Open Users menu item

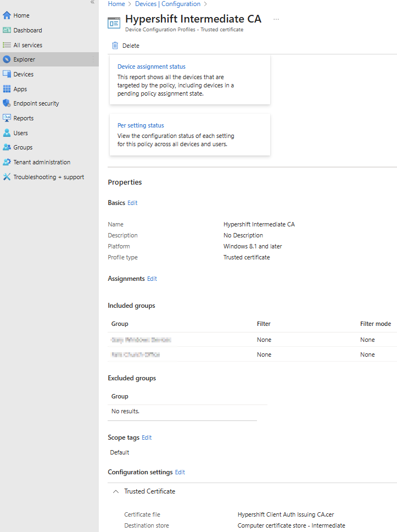[21, 134]
